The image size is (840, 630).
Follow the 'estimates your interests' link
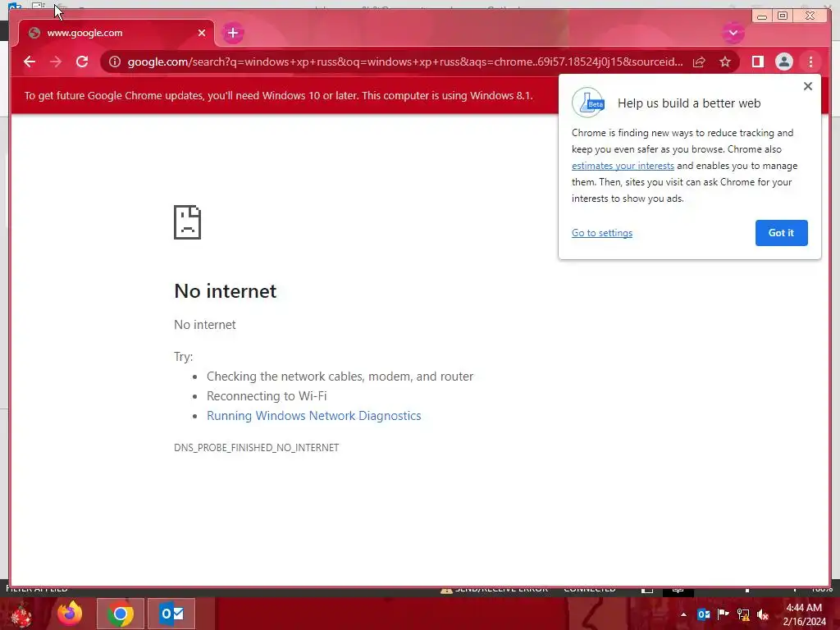pyautogui.click(x=623, y=166)
